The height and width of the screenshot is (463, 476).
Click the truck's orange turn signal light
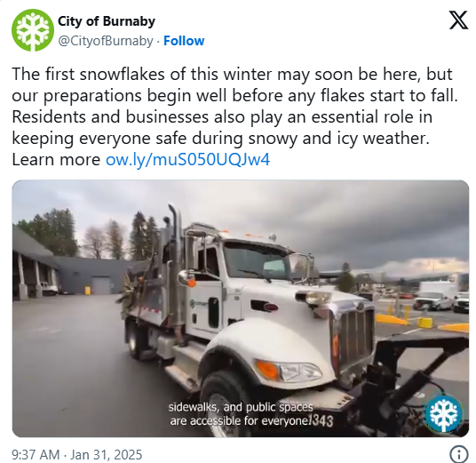(267, 369)
